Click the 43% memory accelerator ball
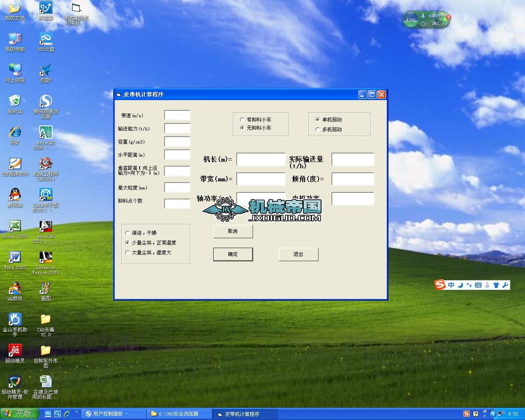 pos(410,20)
